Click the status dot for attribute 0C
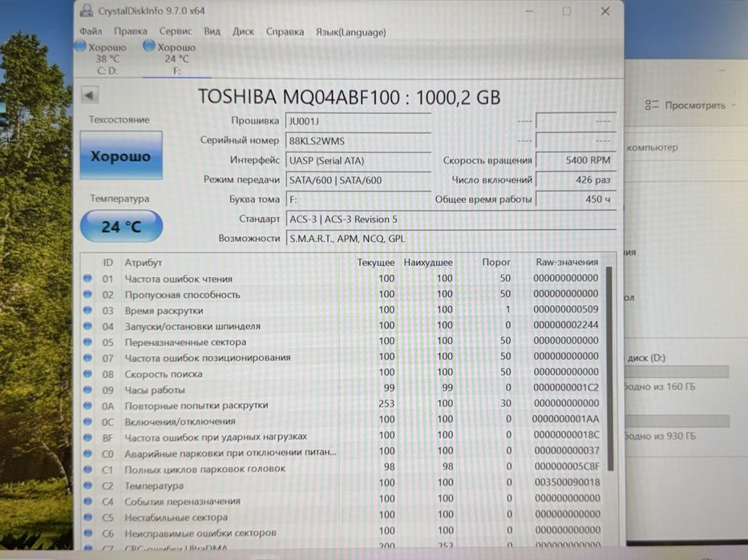 pos(87,421)
